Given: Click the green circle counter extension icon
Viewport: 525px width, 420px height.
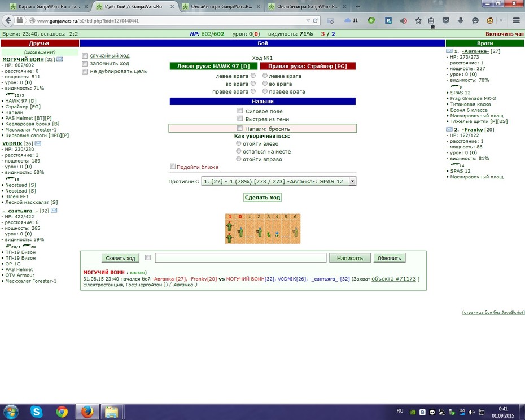Looking at the screenshot, I should (371, 20).
